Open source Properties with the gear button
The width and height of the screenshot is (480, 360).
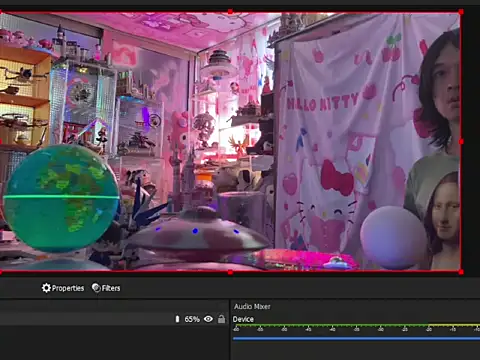[63, 288]
